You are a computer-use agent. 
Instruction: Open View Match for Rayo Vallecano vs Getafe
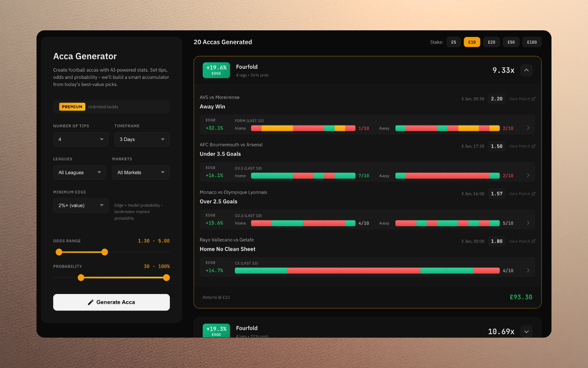pyautogui.click(x=533, y=241)
